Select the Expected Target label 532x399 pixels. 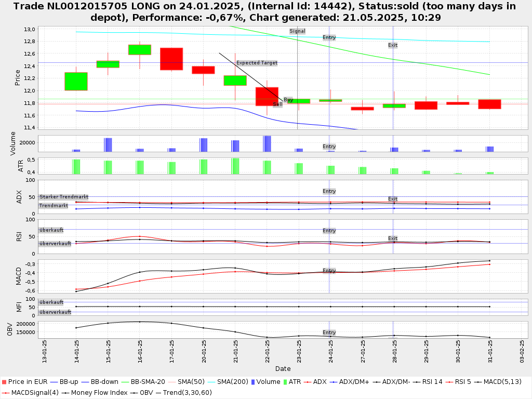(257, 63)
